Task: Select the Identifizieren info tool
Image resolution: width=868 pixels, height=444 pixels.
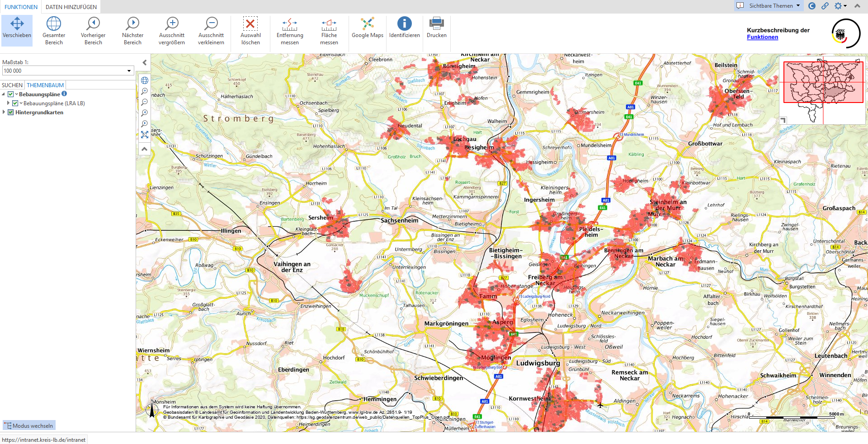Action: click(404, 28)
